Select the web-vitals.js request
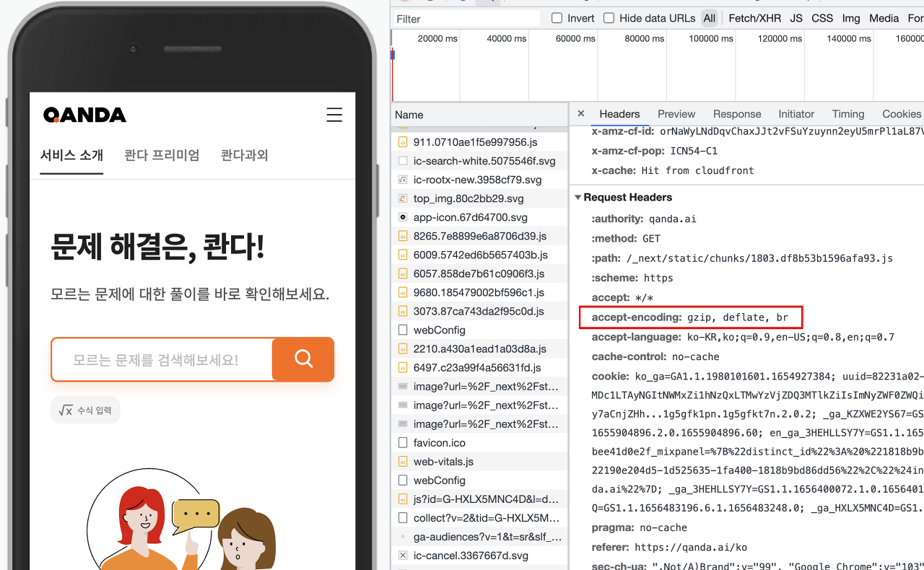The image size is (924, 570). point(479,461)
